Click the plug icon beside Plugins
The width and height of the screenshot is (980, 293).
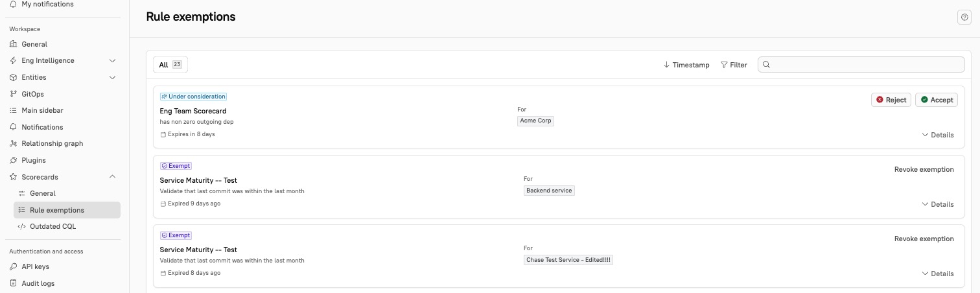(x=13, y=160)
